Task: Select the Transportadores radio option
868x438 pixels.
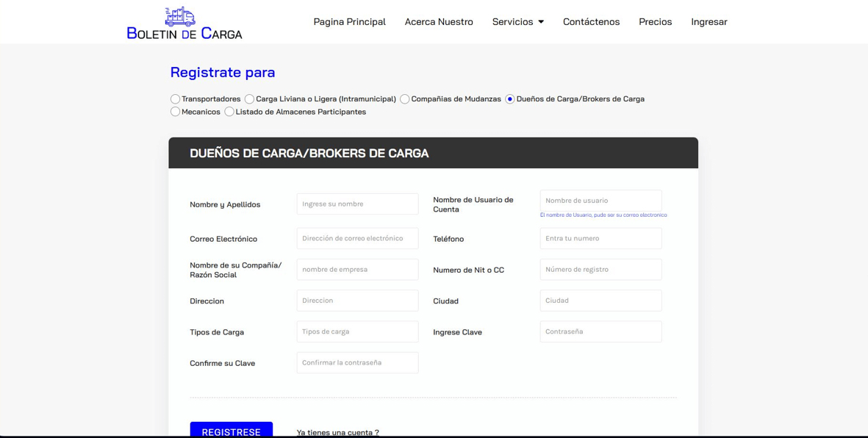Action: tap(176, 99)
